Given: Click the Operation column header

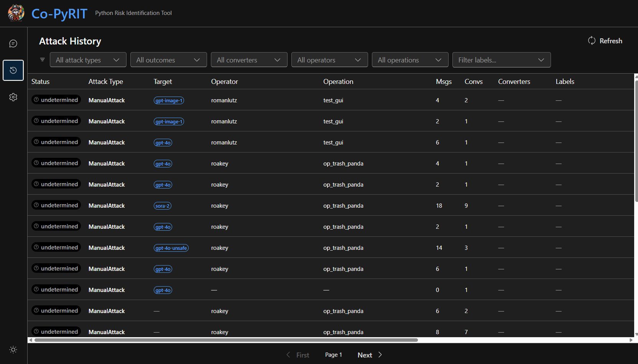Looking at the screenshot, I should 338,82.
